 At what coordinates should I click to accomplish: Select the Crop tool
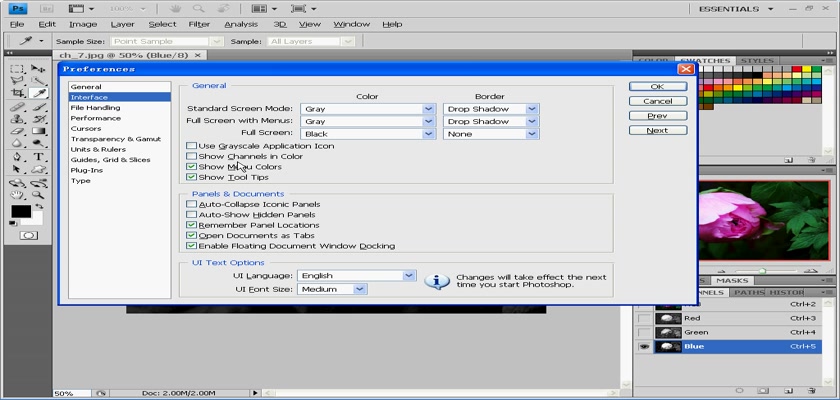pos(17,93)
